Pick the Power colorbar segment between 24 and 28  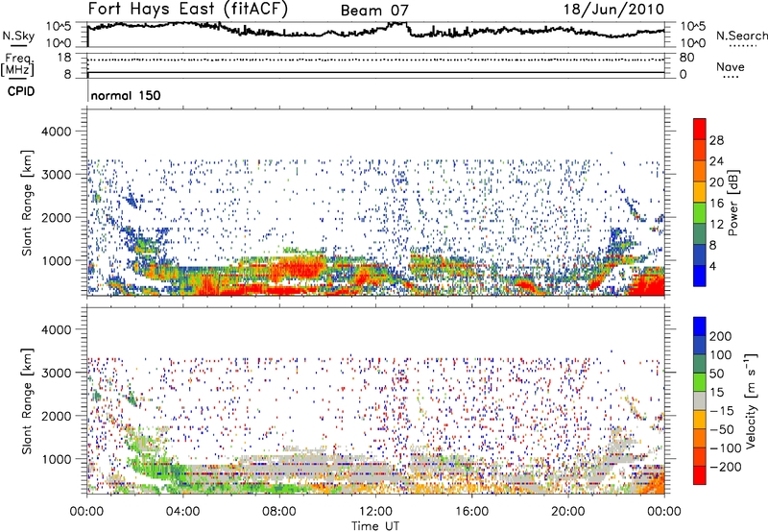tap(700, 151)
